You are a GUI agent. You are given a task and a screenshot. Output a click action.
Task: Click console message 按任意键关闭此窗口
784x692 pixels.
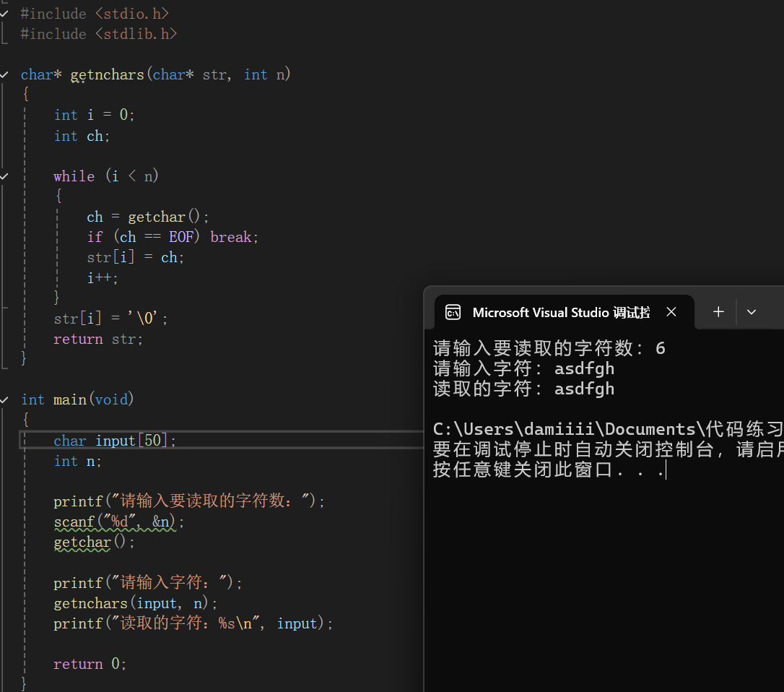click(x=549, y=470)
